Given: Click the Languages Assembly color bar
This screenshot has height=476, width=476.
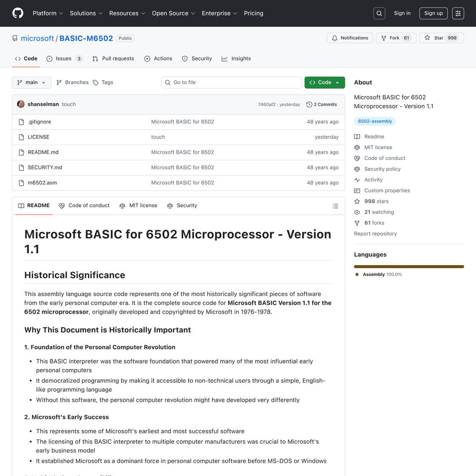Looking at the screenshot, I should point(409,267).
